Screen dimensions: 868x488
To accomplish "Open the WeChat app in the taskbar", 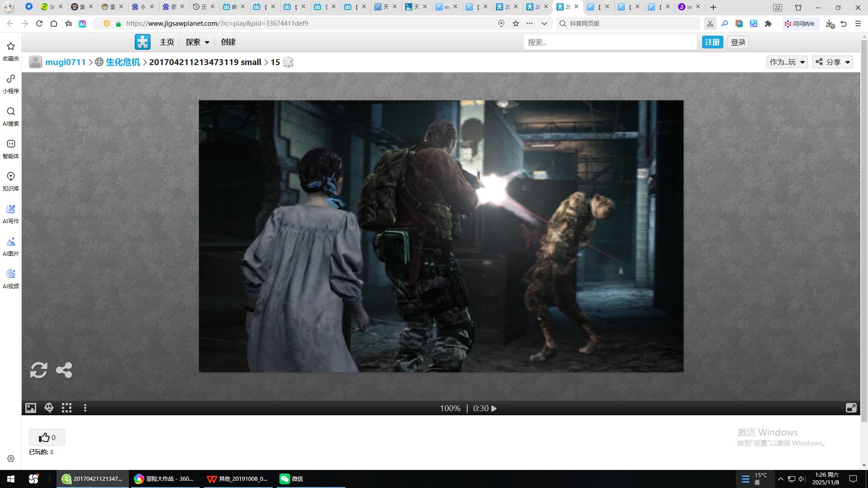I will (x=291, y=479).
